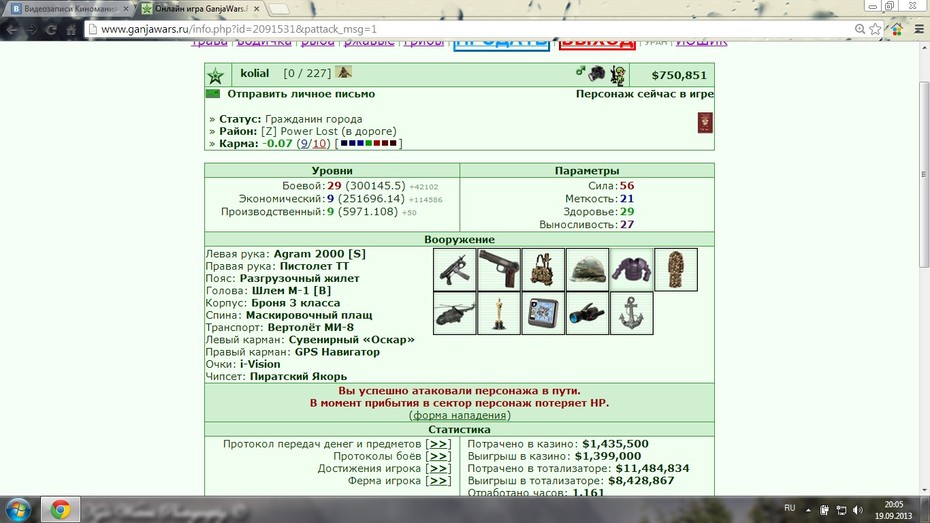The height and width of the screenshot is (523, 930).
Task: Click the йошик menu link
Action: coord(701,42)
